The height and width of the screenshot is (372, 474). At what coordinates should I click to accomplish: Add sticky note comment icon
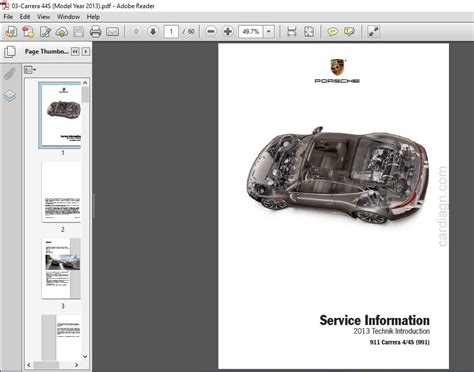332,32
